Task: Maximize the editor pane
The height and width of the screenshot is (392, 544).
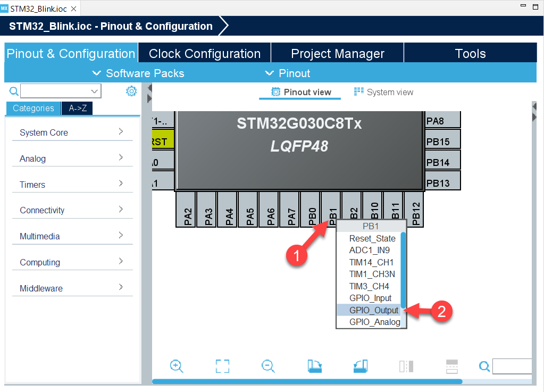Action: (x=535, y=6)
